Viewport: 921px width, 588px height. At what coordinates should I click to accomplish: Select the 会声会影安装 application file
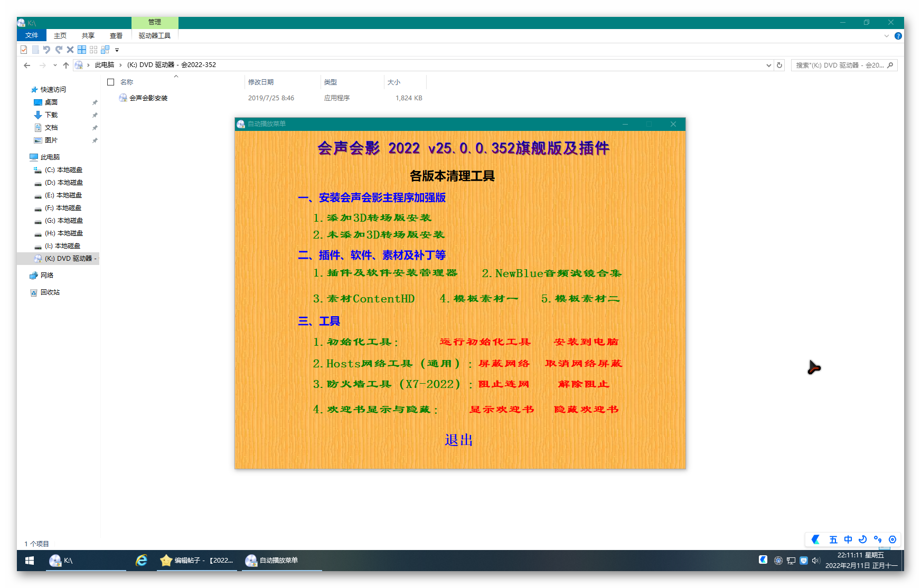click(148, 98)
